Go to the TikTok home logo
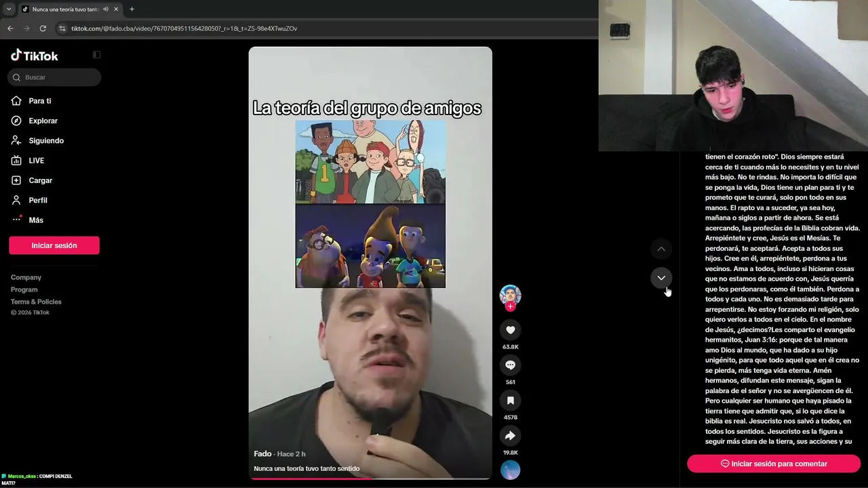Image resolution: width=868 pixels, height=488 pixels. tap(35, 56)
